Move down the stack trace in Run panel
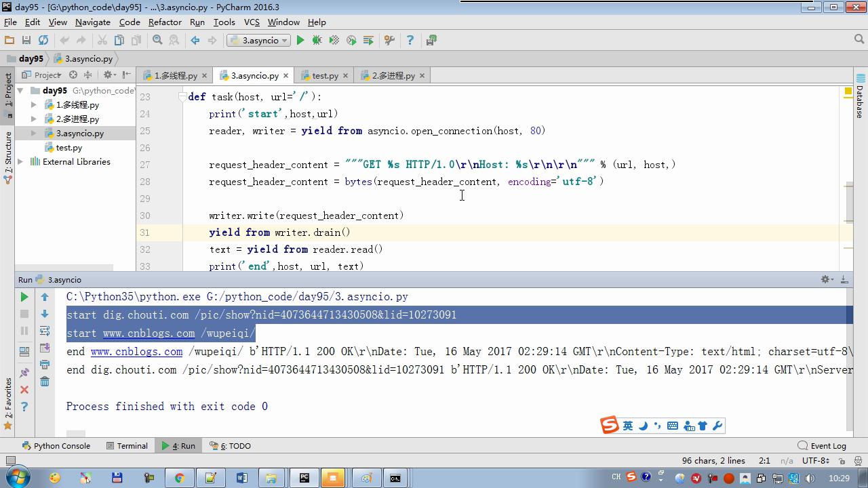This screenshot has height=488, width=868. pos(45,314)
